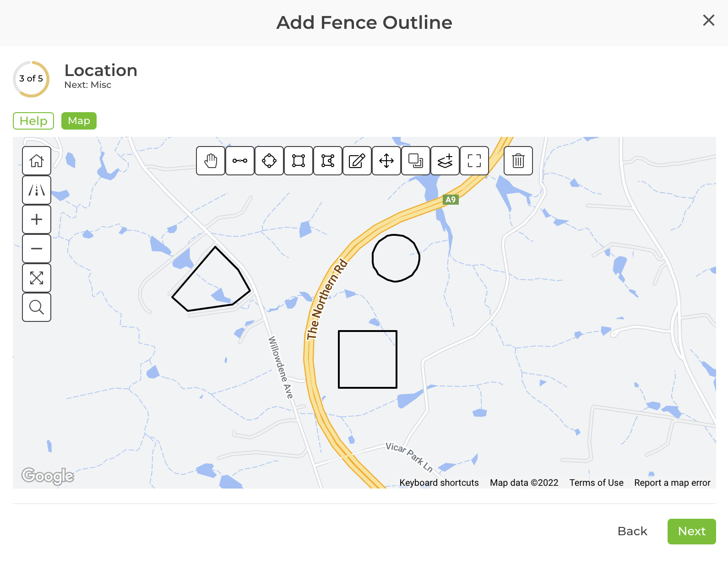Select the circle polygon tool
Image resolution: width=728 pixels, height=565 pixels.
pos(269,161)
